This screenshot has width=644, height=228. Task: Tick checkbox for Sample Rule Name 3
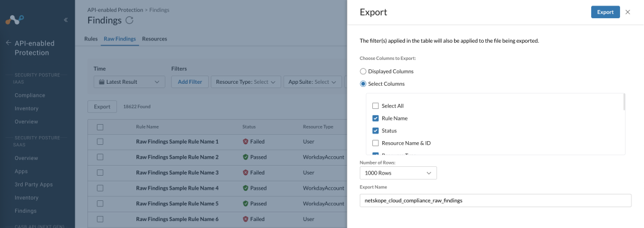100,173
